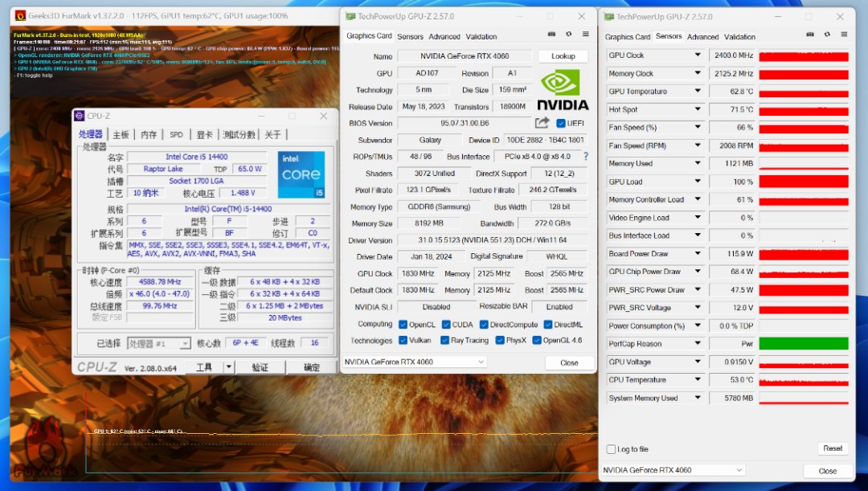Viewport: 868px width, 491px height.
Task: Click the BIOS Version value field
Action: (x=465, y=123)
